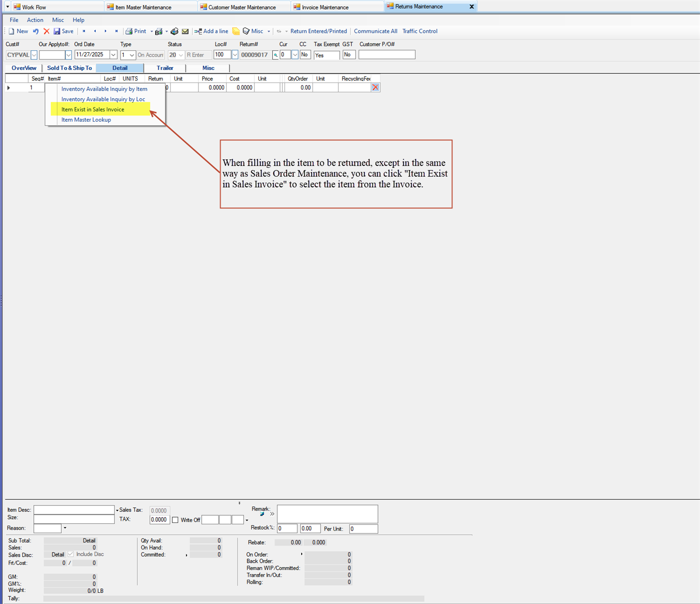700x604 pixels.
Task: Click the envelope email icon
Action: point(185,31)
